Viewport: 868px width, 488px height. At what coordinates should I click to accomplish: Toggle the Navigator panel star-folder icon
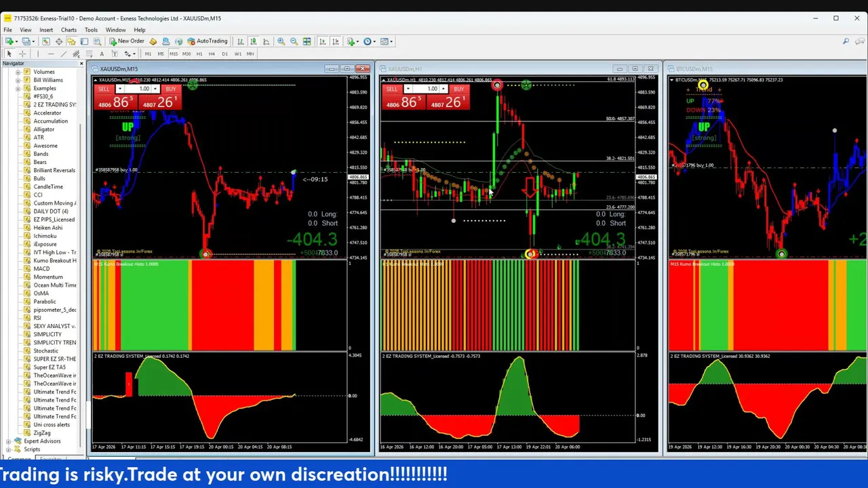(72, 41)
